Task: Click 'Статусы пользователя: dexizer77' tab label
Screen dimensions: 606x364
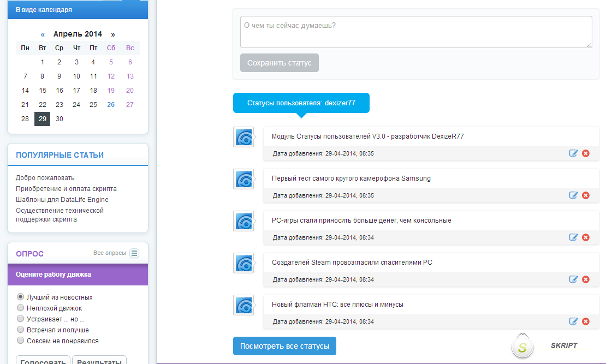Action: pos(301,103)
